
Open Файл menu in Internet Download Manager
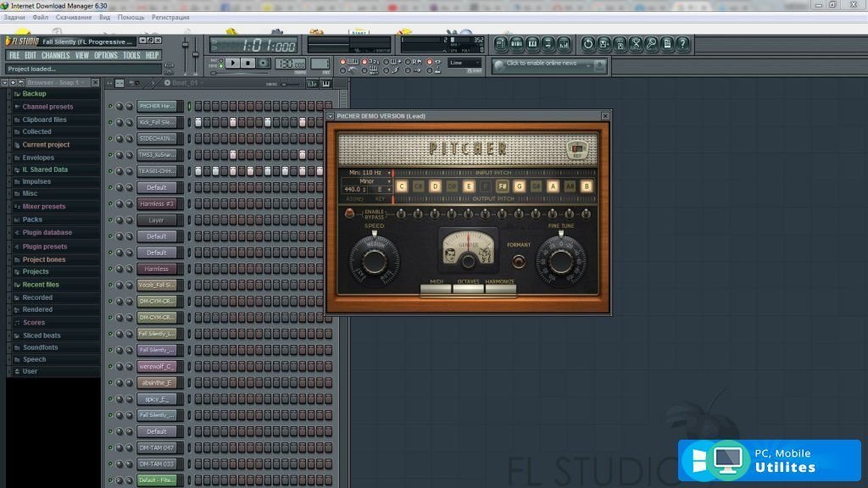(x=40, y=17)
